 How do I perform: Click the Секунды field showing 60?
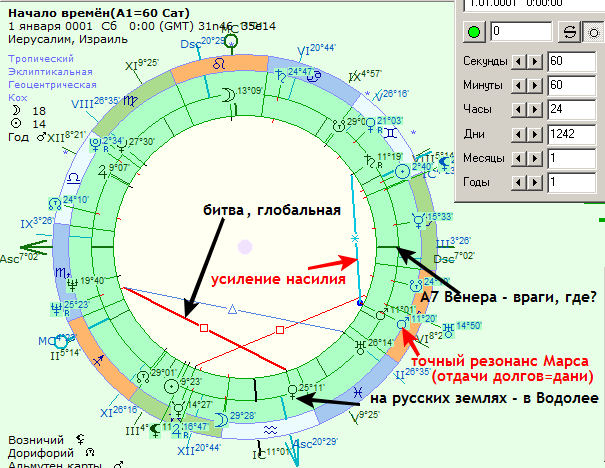(x=572, y=61)
